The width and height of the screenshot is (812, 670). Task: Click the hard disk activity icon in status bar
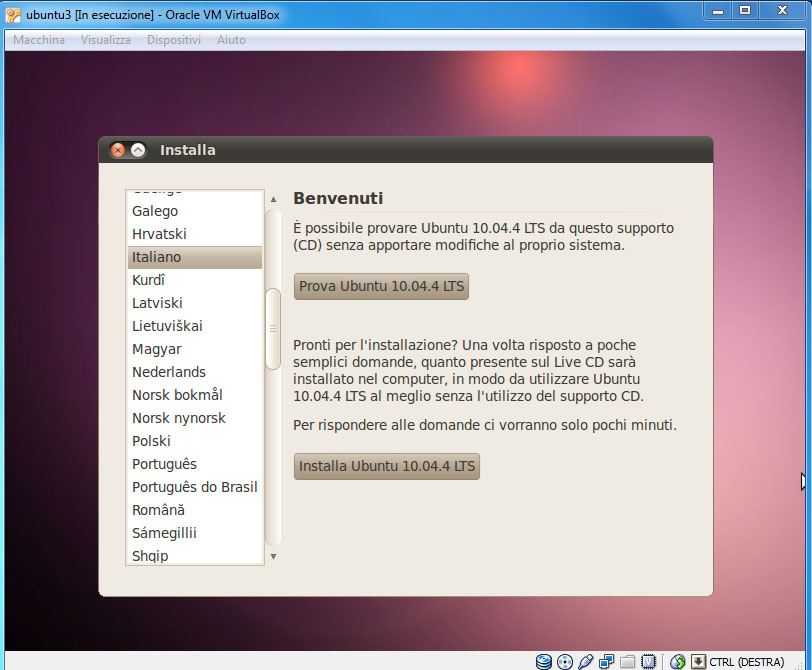[544, 661]
